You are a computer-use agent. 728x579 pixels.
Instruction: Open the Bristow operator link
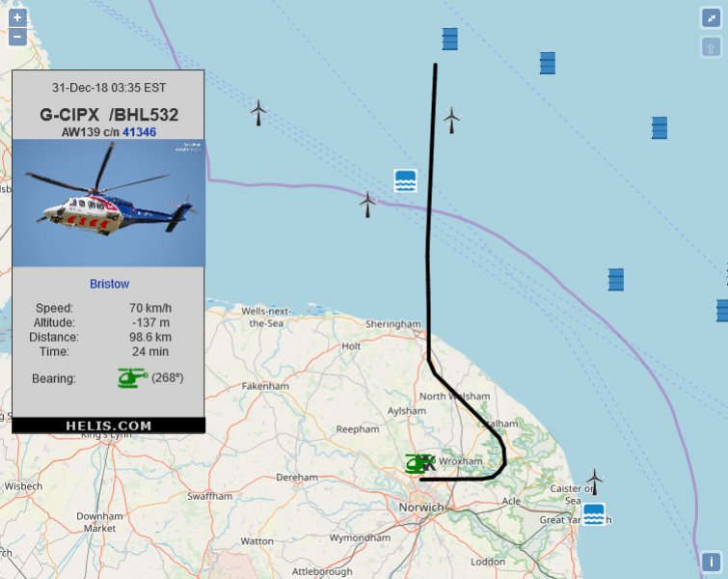coord(110,284)
